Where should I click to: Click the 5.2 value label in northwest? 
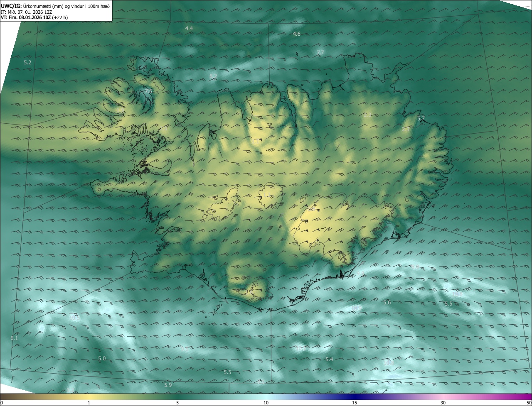coord(28,62)
